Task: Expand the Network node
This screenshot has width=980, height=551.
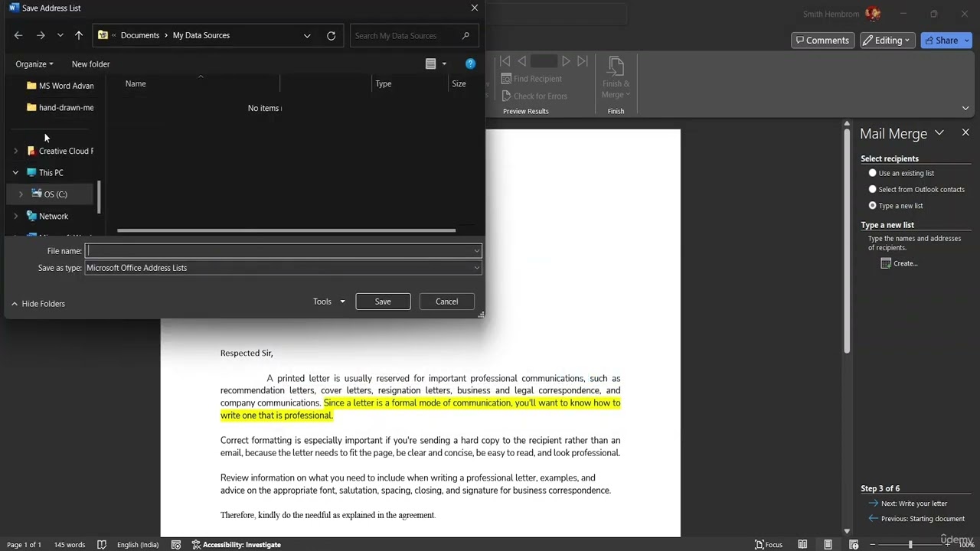Action: tap(16, 216)
